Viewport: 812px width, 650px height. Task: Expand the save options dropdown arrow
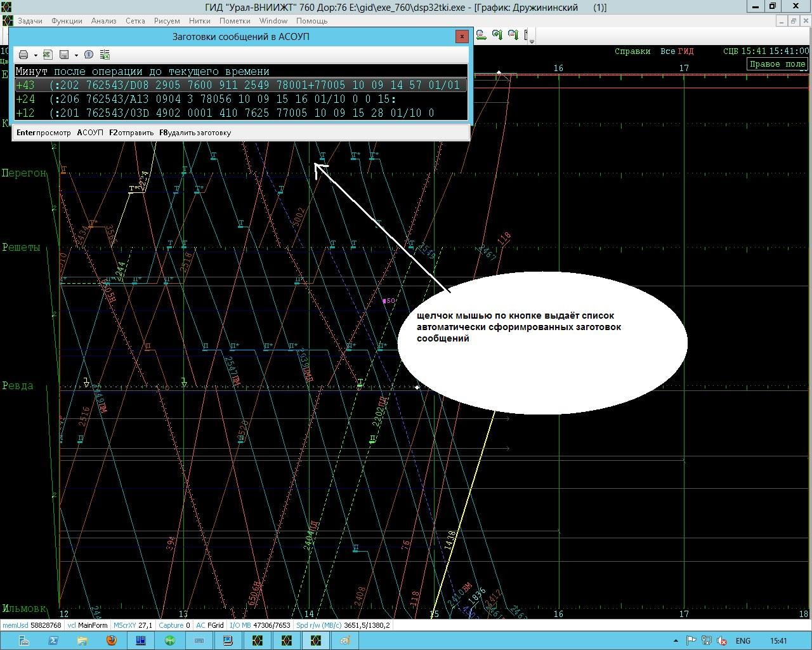(x=76, y=55)
